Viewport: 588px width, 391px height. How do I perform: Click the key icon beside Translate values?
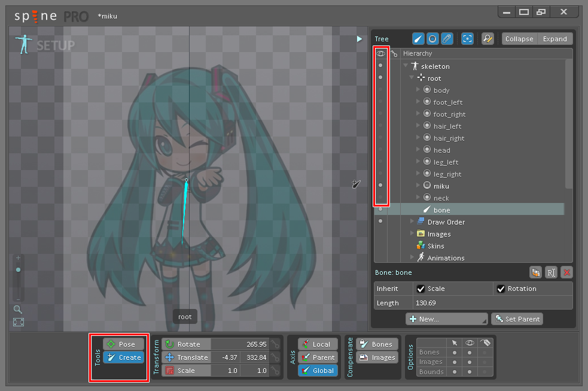275,357
